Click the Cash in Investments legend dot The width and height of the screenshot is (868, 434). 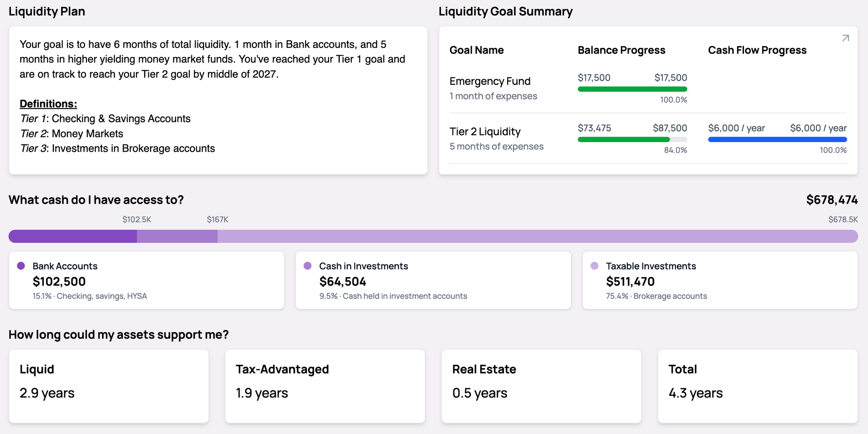(308, 266)
